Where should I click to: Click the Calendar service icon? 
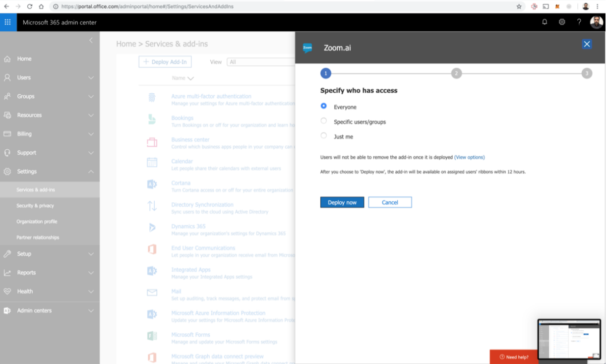152,162
